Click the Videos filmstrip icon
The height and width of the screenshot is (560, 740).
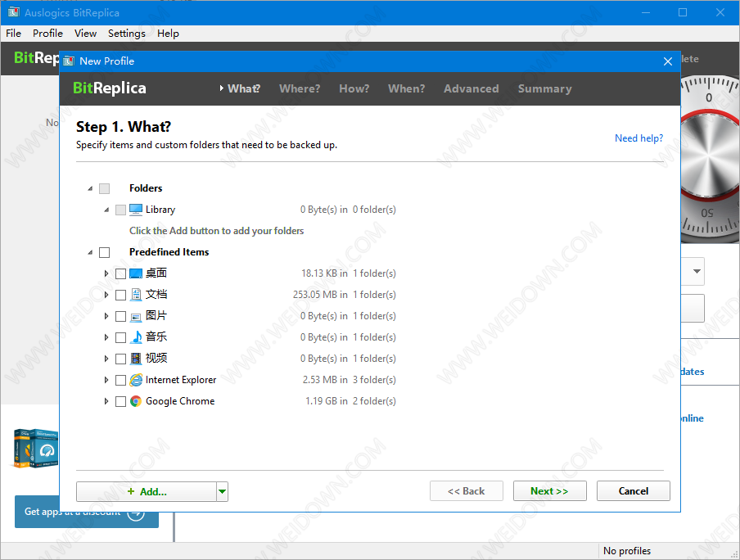[136, 359]
